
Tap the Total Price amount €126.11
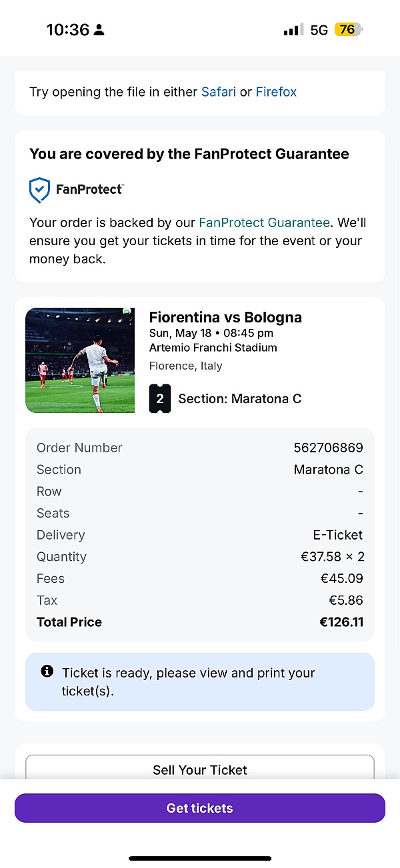tap(341, 622)
